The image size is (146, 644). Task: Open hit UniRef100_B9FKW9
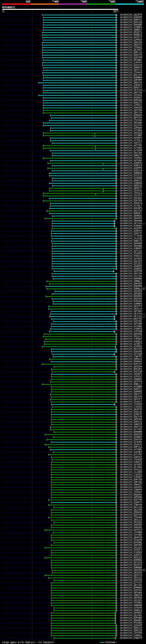click(x=131, y=100)
